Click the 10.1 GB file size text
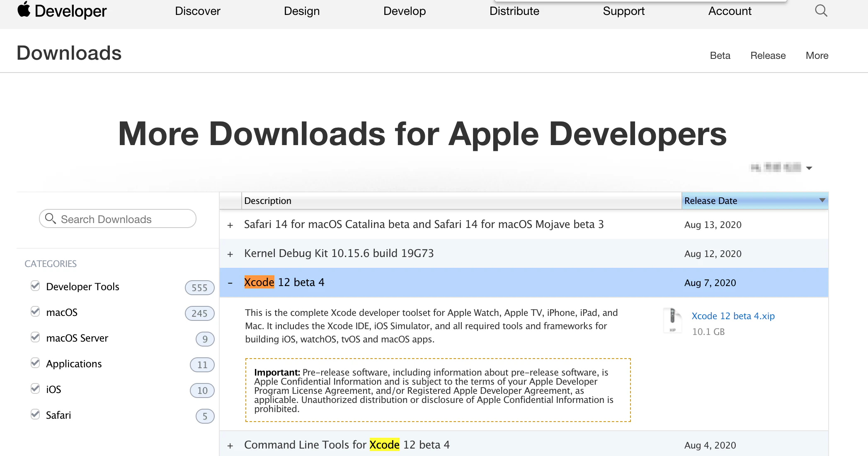868x456 pixels. point(708,332)
